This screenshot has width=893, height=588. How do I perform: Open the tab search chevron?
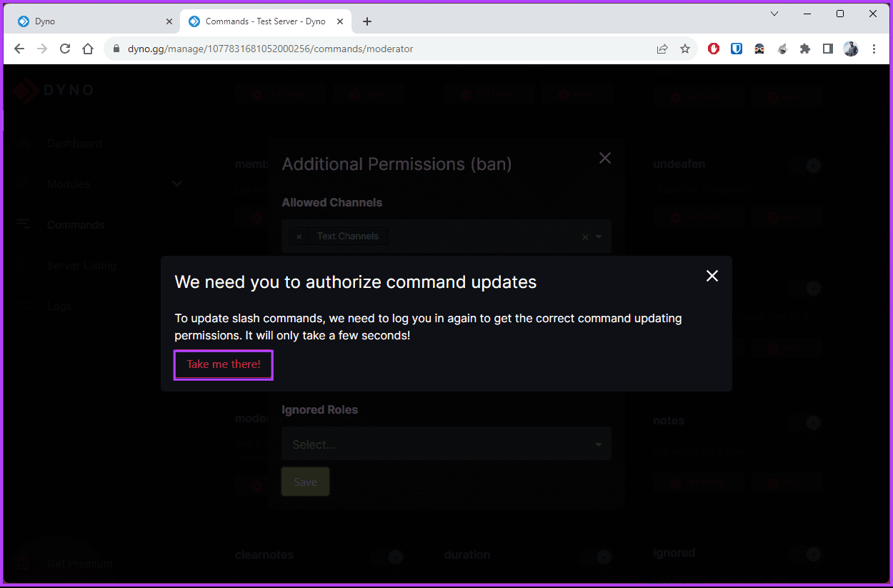click(x=774, y=14)
